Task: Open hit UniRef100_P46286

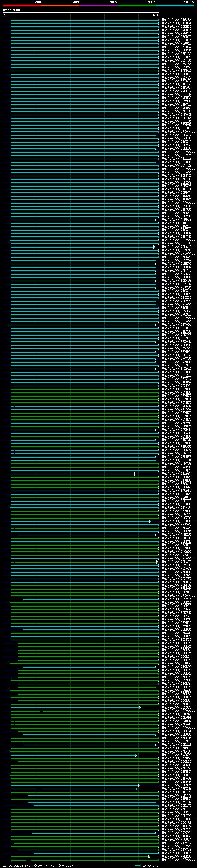Action: [x=177, y=20]
